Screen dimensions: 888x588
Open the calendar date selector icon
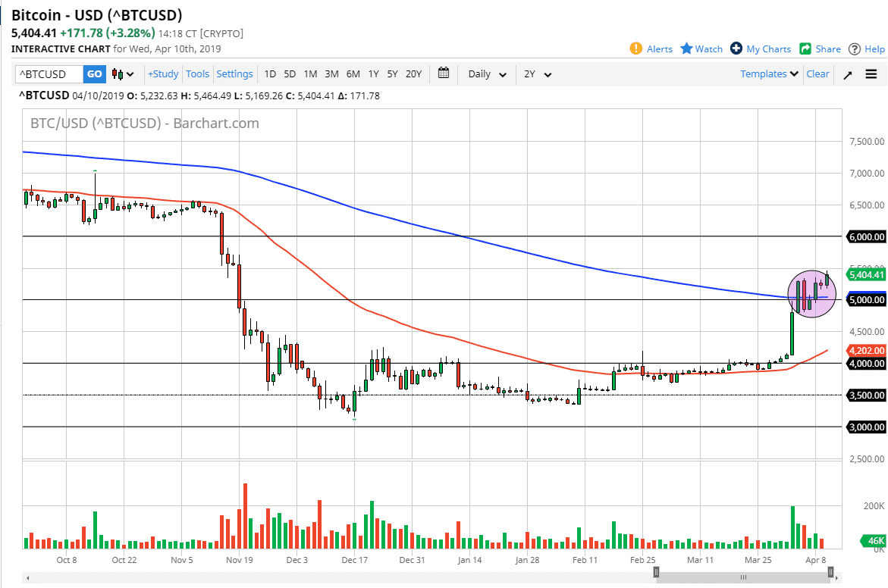coord(444,73)
